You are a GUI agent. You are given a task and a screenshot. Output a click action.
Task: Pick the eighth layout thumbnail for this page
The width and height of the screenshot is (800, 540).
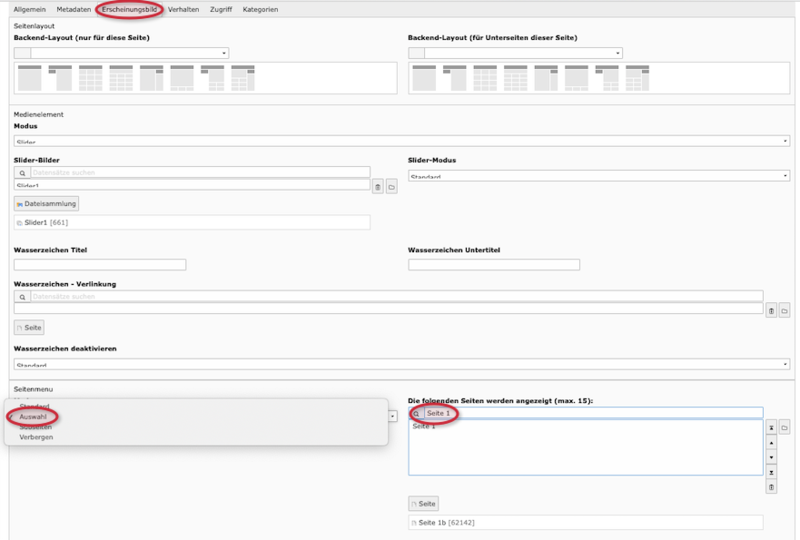[243, 78]
